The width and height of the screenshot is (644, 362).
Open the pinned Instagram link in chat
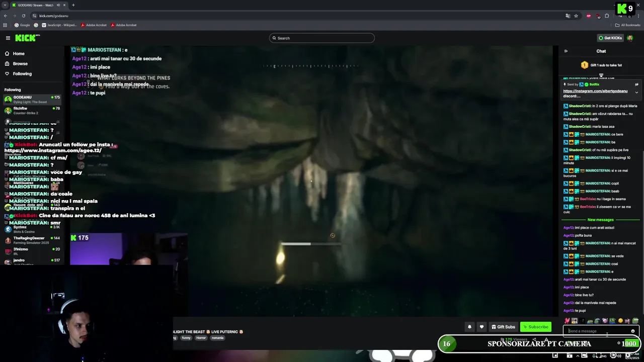pos(595,91)
